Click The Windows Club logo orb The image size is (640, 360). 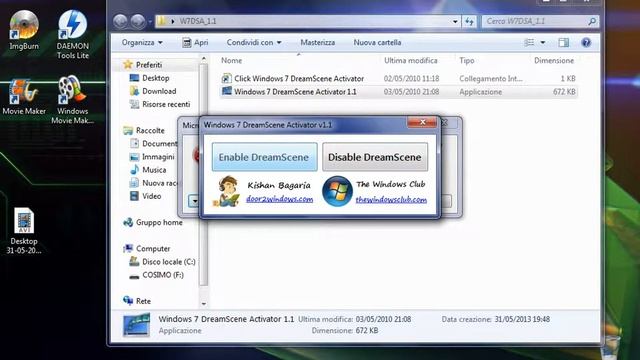point(337,191)
